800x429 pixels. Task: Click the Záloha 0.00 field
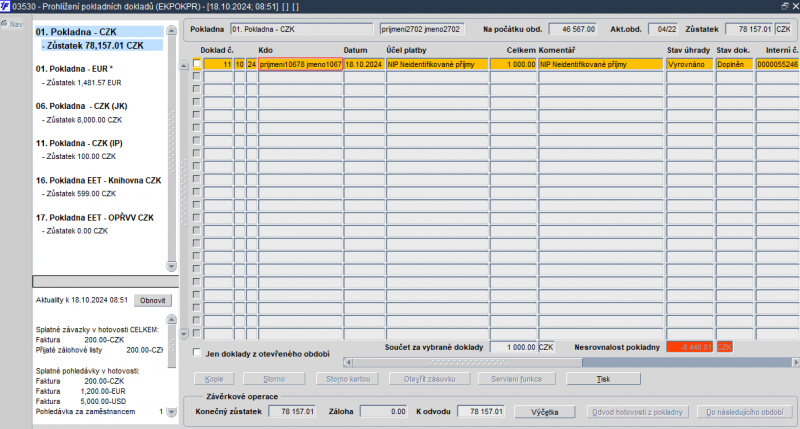384,411
